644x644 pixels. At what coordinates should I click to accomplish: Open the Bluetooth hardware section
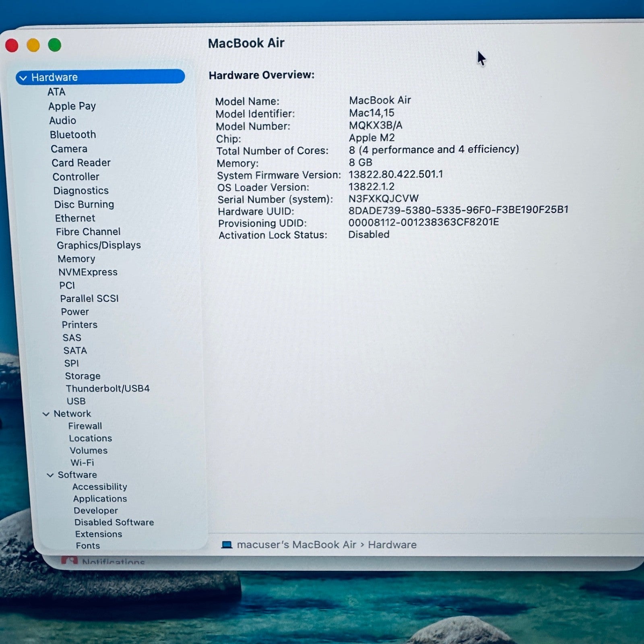[73, 134]
